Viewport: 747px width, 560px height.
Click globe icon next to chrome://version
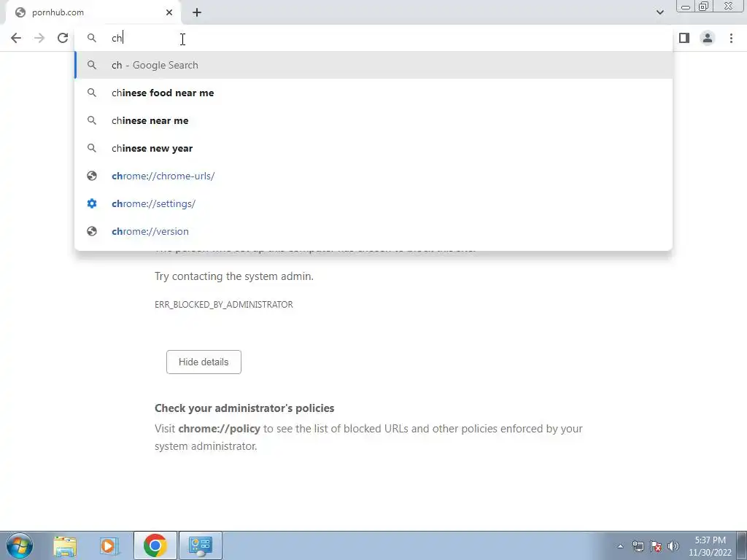92,231
